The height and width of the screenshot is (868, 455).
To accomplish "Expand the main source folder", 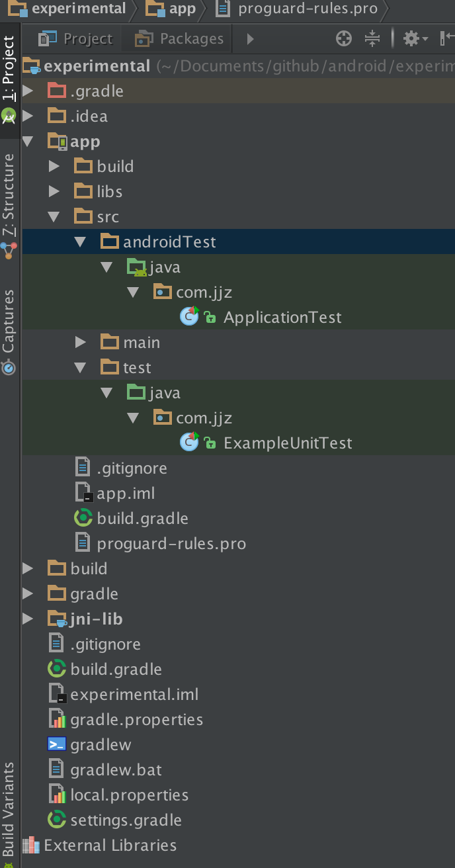I will coord(81,343).
